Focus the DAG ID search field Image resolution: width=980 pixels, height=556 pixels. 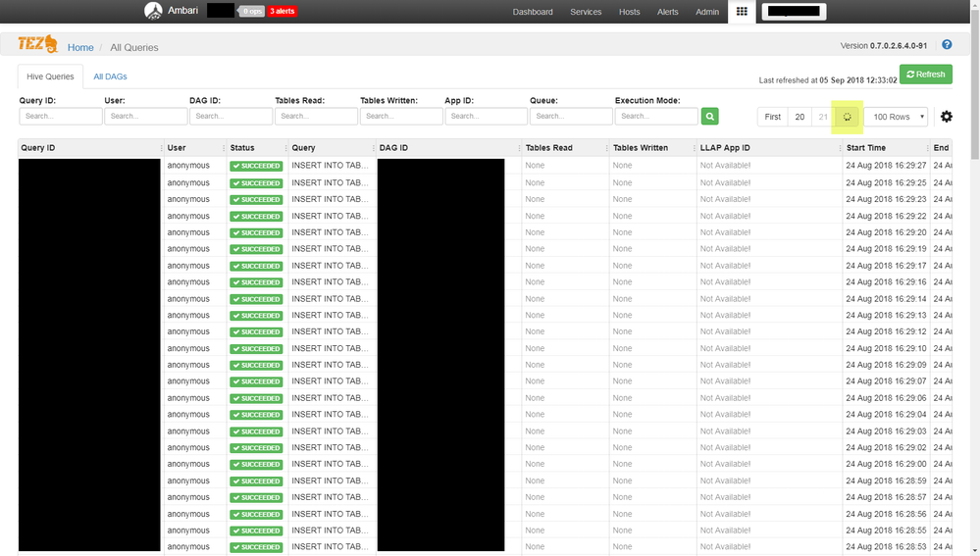pos(231,116)
